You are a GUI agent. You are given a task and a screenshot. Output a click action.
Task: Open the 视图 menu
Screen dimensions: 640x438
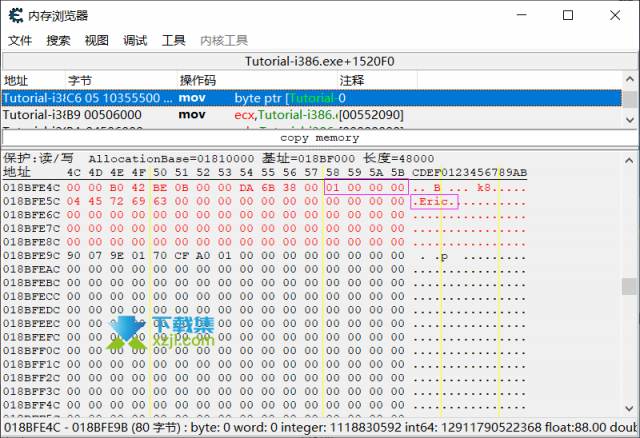click(97, 40)
